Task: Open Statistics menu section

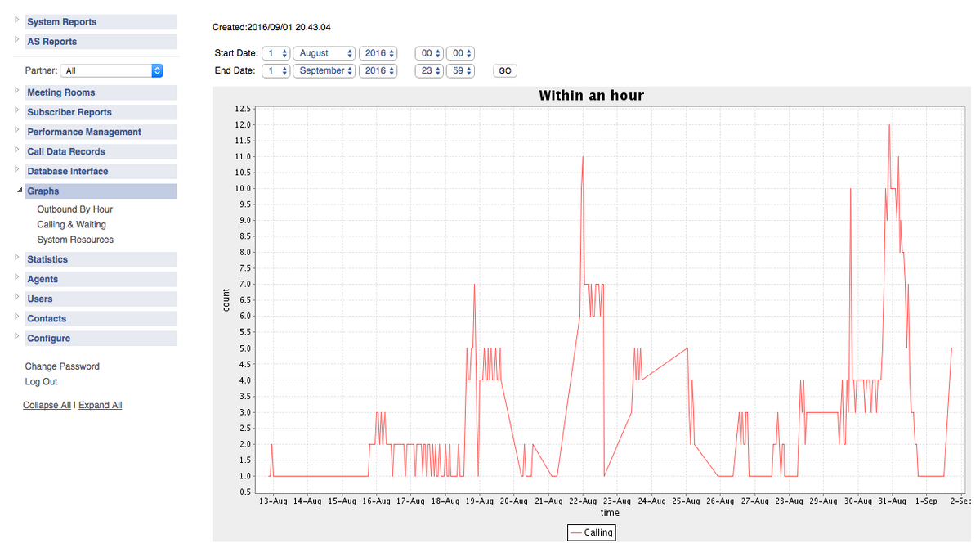Action: coord(101,259)
